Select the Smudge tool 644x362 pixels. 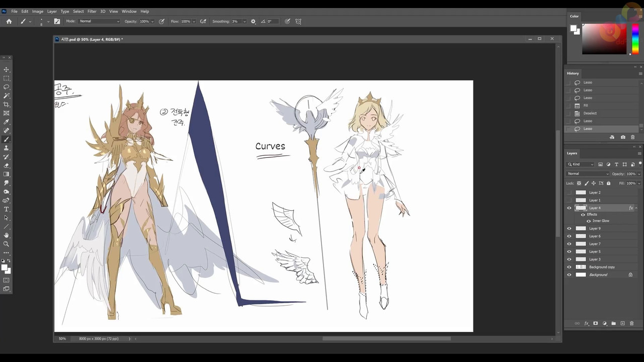click(x=7, y=183)
